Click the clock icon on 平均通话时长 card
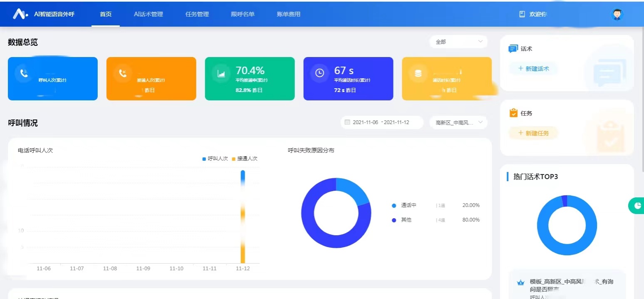Image resolution: width=644 pixels, height=299 pixels. point(320,73)
